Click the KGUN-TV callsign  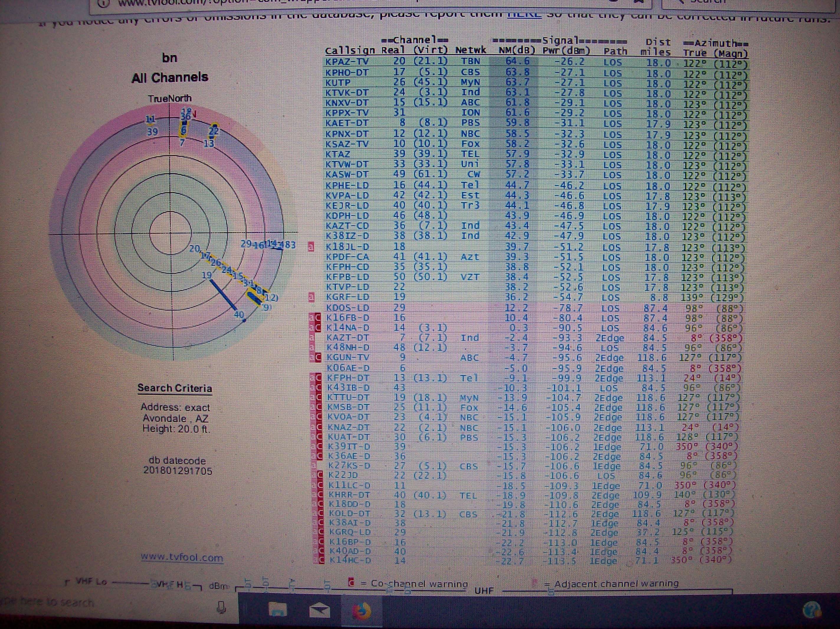pyautogui.click(x=348, y=358)
